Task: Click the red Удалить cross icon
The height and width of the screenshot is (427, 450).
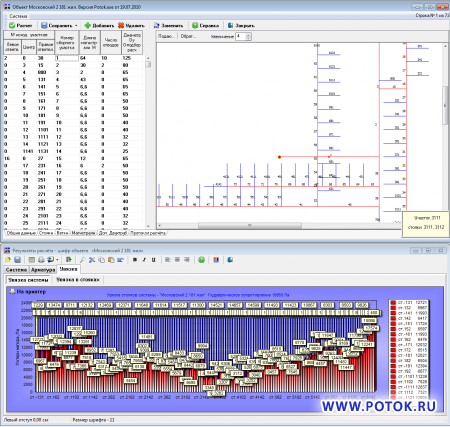Action: tap(121, 25)
